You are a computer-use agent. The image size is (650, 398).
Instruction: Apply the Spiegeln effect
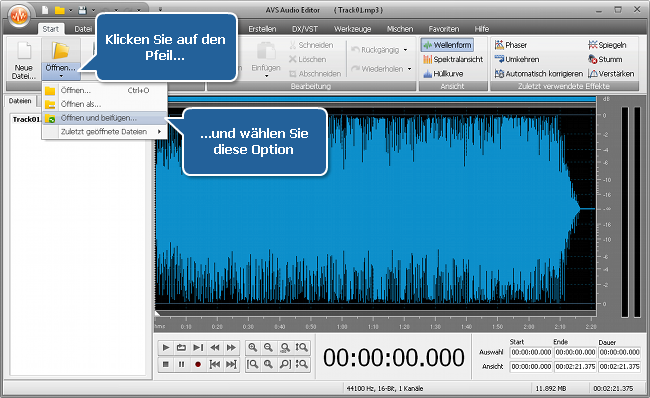coord(607,45)
